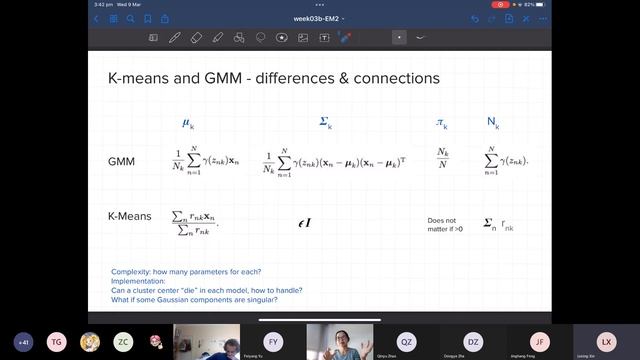Viewport: 640px width, 360px height.
Task: Select the Eraser tool
Action: [196, 38]
